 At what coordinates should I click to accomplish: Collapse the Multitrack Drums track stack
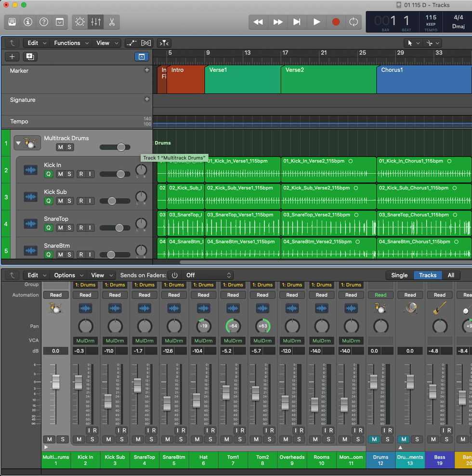click(x=19, y=143)
